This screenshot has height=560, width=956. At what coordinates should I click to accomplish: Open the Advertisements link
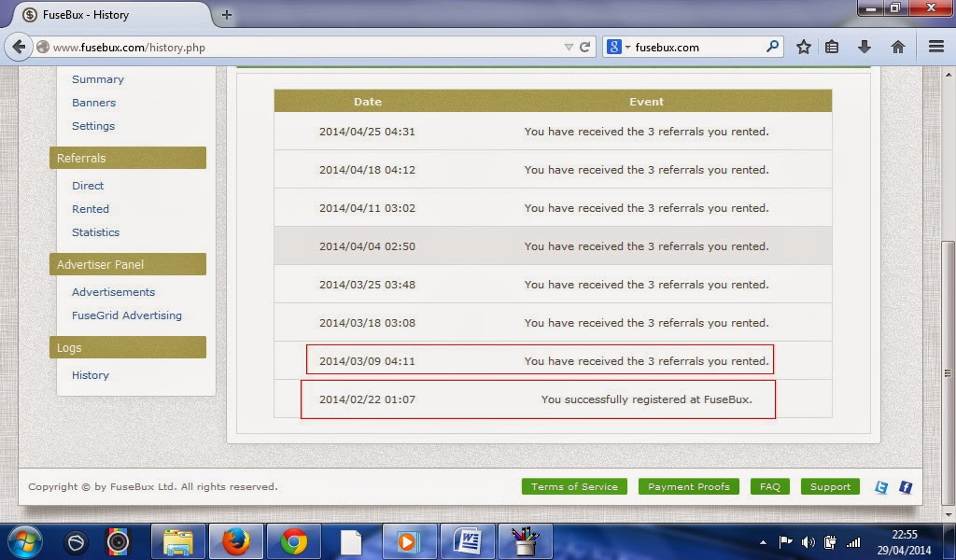point(113,291)
